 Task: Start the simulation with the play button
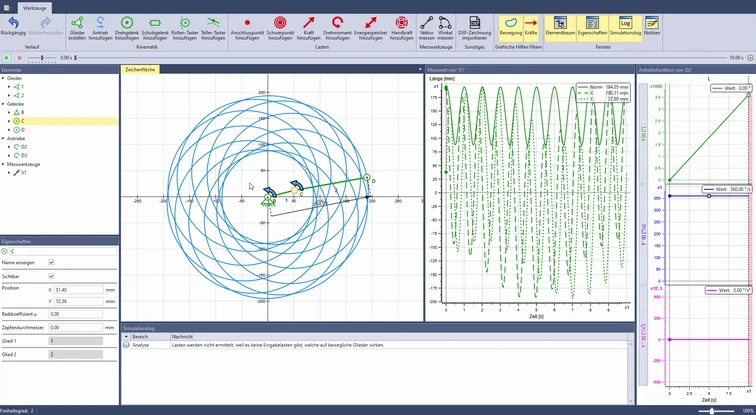(x=7, y=58)
